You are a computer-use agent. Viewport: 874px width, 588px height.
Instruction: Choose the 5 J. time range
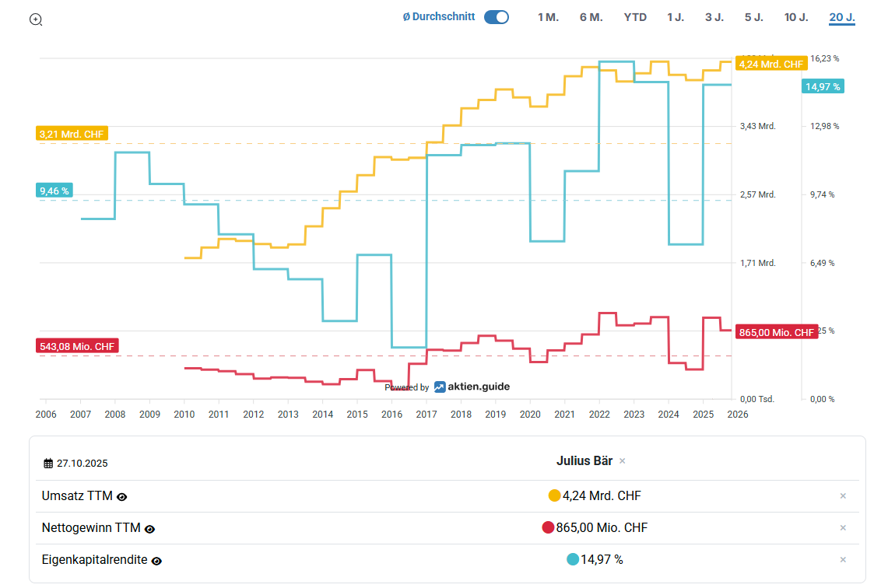pos(753,17)
